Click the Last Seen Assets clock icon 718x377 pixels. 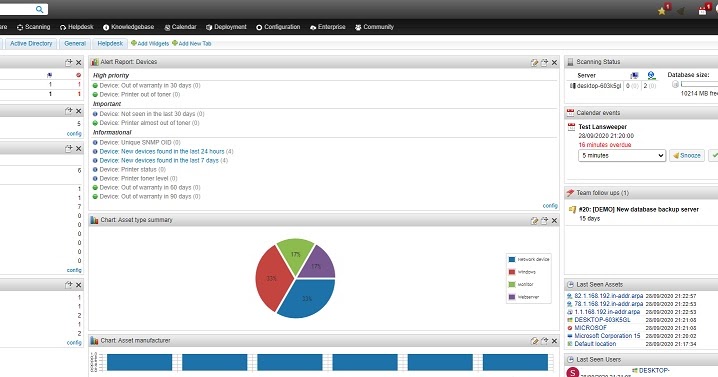click(570, 284)
